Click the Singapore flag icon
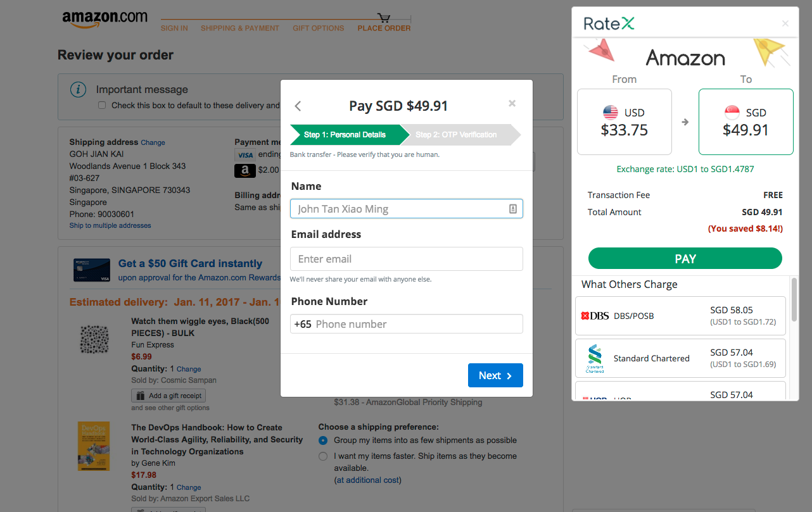 pyautogui.click(x=732, y=113)
